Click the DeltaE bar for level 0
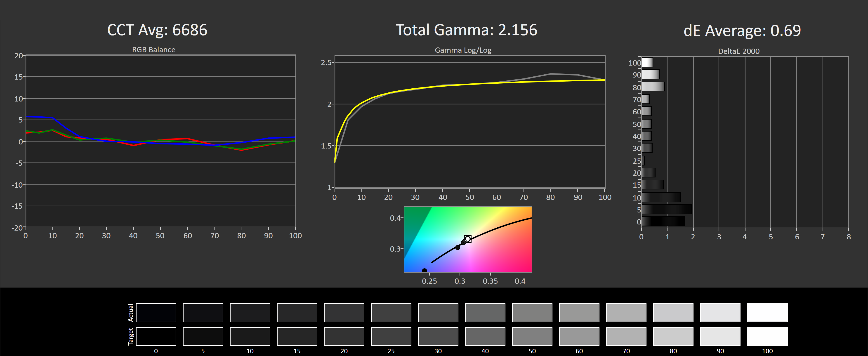Screen dimensions: 868x356 tap(663, 221)
